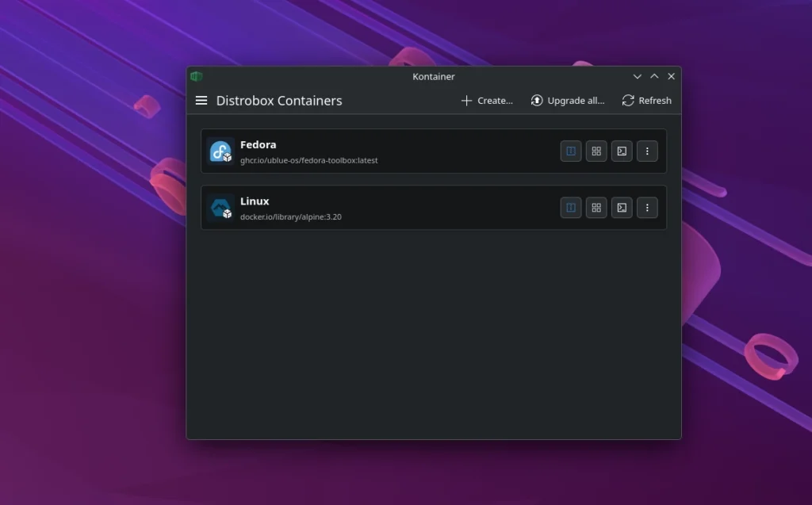Viewport: 812px width, 505px height.
Task: Toggle the Linux container running state
Action: click(571, 208)
